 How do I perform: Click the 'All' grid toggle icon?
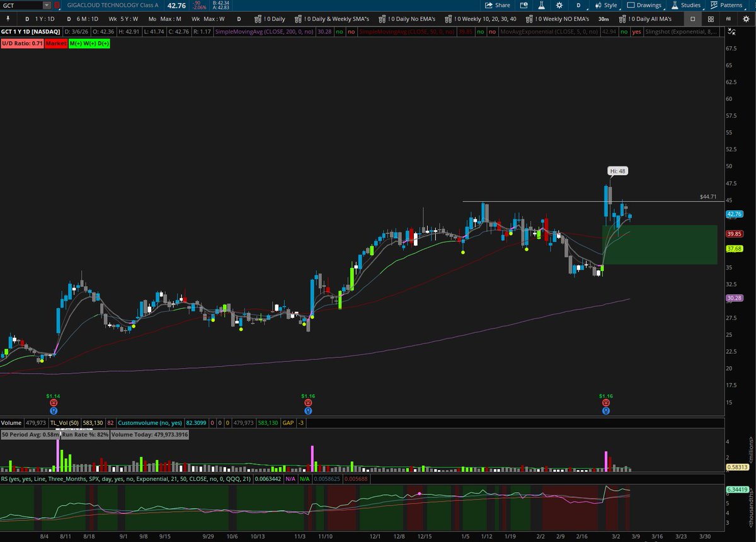[728, 19]
